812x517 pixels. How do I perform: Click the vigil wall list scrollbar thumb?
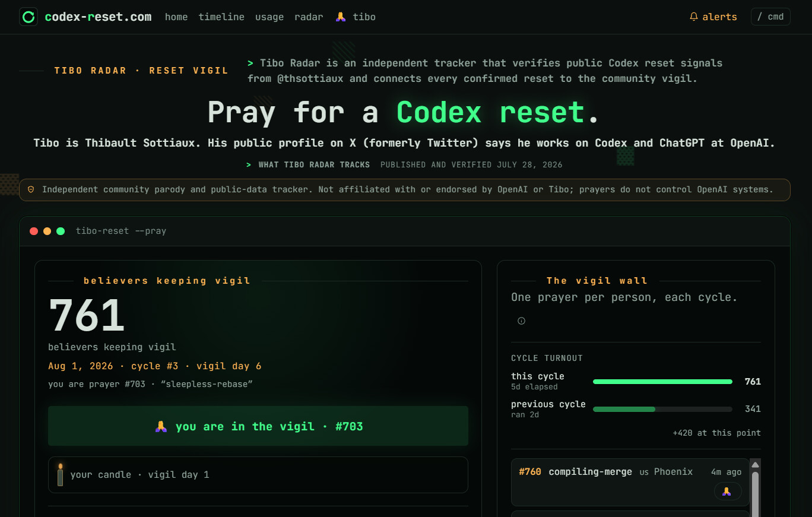pyautogui.click(x=755, y=494)
